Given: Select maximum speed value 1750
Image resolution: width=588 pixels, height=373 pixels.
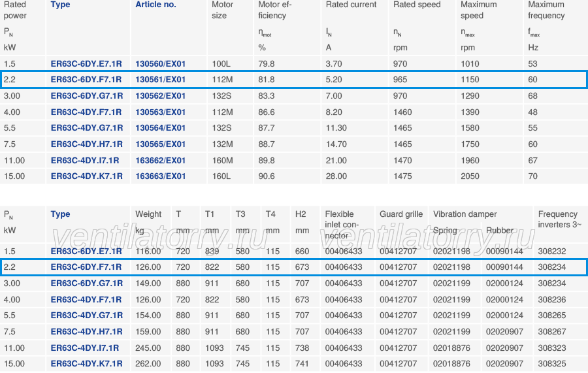Looking at the screenshot, I should [x=470, y=144].
